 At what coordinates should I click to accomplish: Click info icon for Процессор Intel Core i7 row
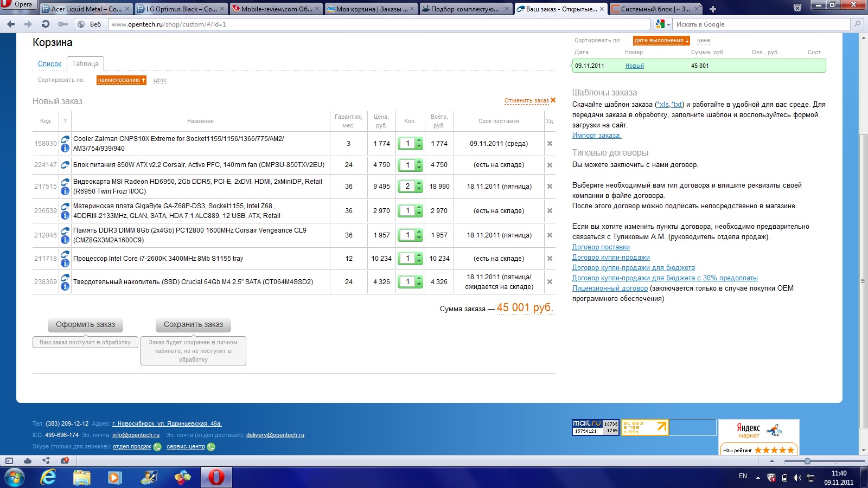pos(65,263)
